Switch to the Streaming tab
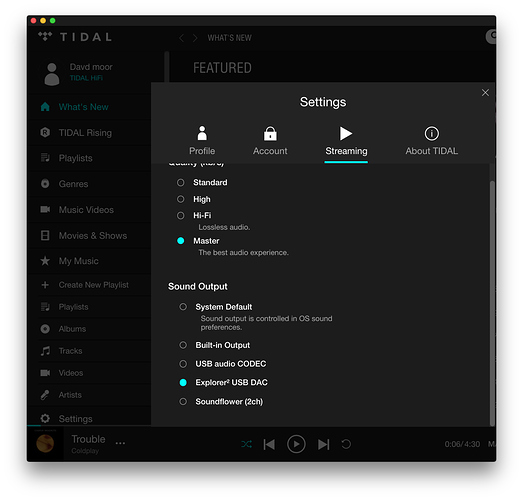The image size is (523, 500). (x=346, y=140)
